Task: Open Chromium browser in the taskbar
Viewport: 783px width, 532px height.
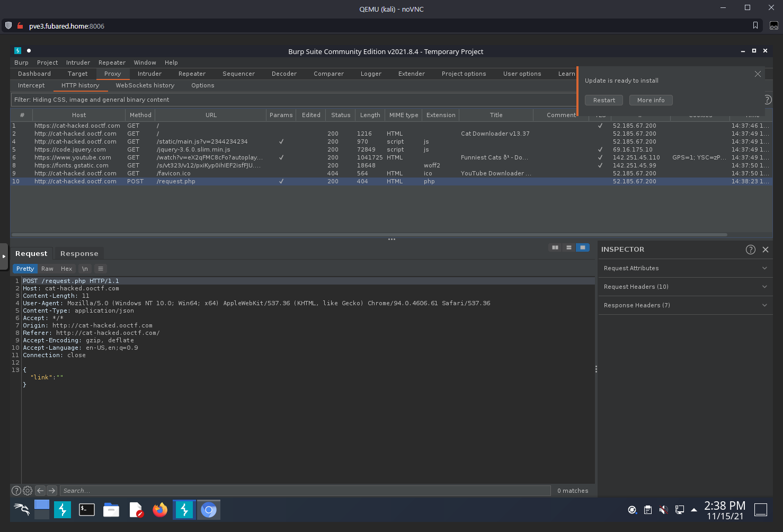Action: pos(209,510)
